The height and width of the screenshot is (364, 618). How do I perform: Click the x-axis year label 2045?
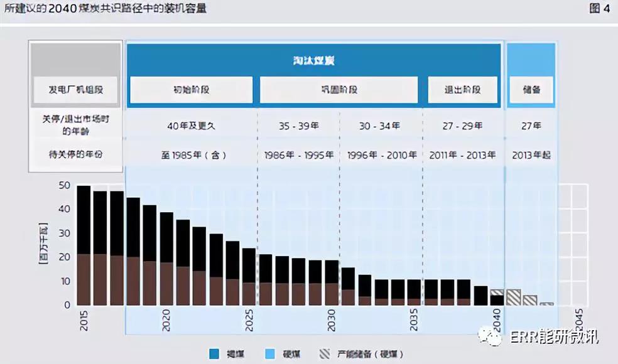(x=578, y=320)
